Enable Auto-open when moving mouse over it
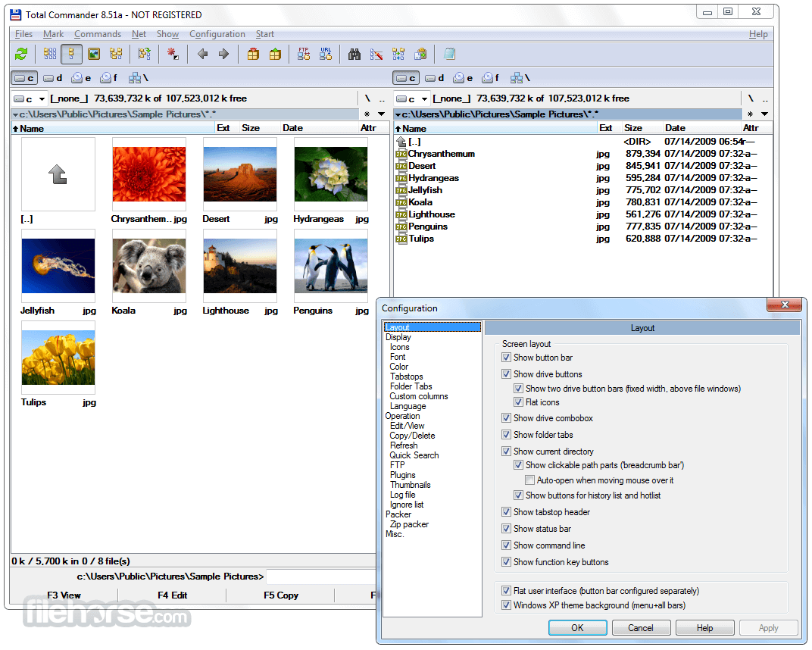The height and width of the screenshot is (650, 812). (x=530, y=480)
